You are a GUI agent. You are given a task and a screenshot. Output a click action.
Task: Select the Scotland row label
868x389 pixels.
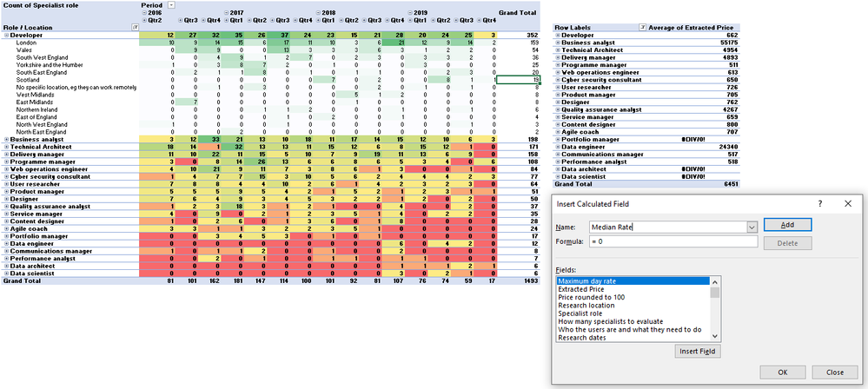(x=27, y=80)
